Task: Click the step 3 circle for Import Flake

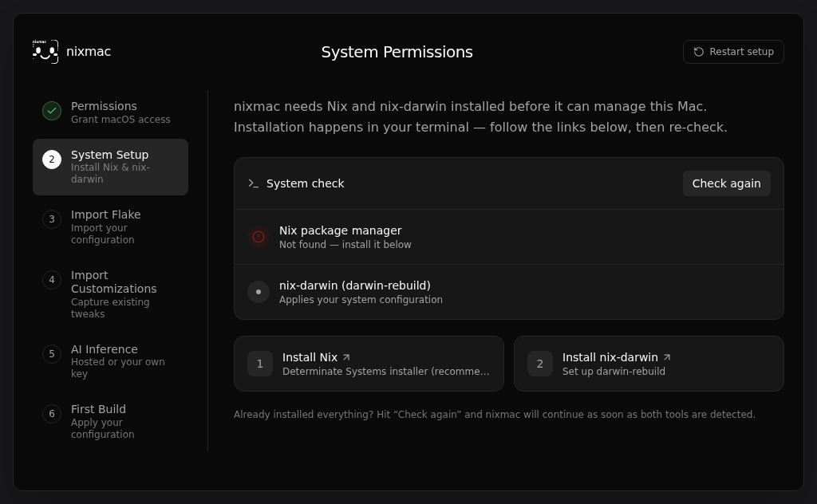Action: (x=52, y=219)
